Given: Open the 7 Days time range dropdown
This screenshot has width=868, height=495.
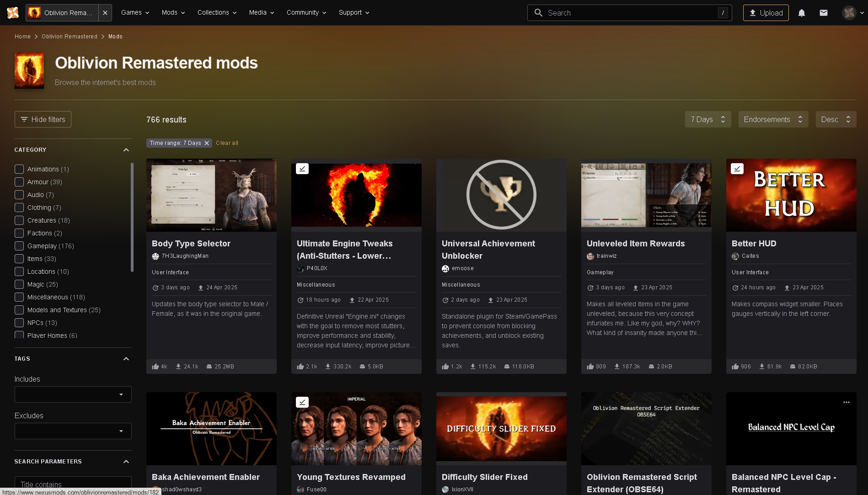Looking at the screenshot, I should point(708,119).
